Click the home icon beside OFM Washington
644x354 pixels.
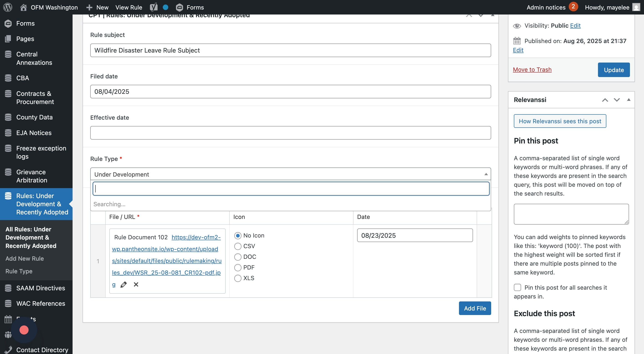point(24,7)
